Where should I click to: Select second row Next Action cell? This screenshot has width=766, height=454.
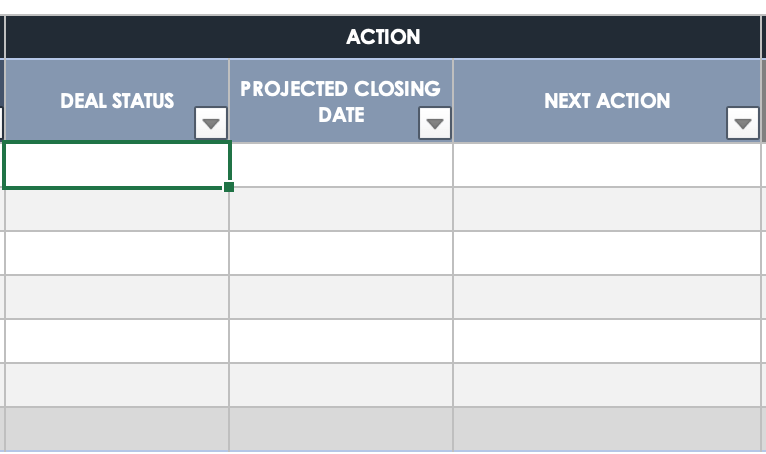pos(607,209)
